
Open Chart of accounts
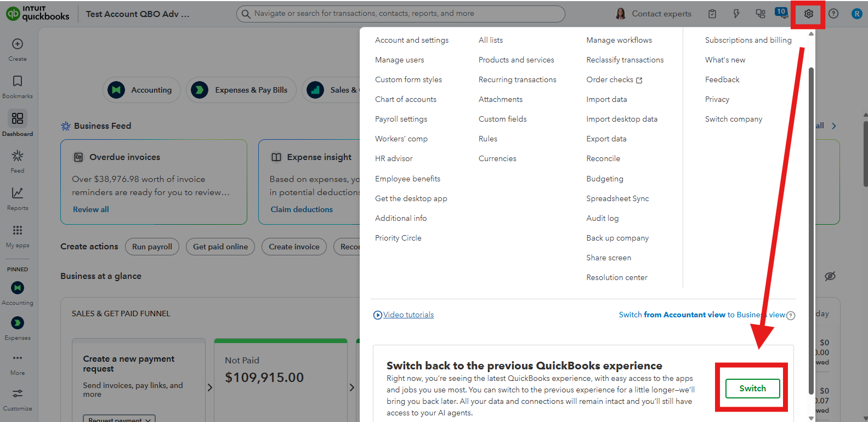[x=406, y=99]
